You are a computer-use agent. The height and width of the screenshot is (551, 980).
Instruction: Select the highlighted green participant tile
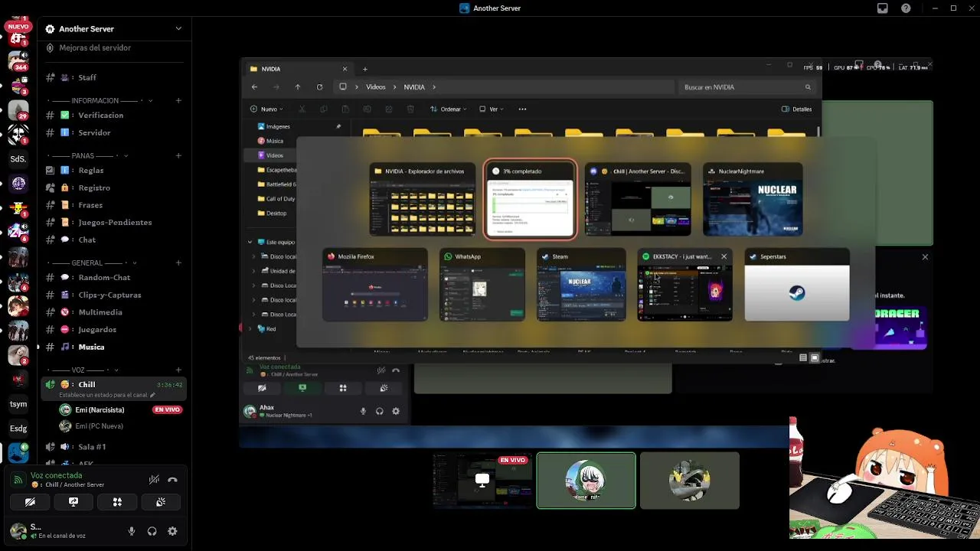pyautogui.click(x=586, y=481)
